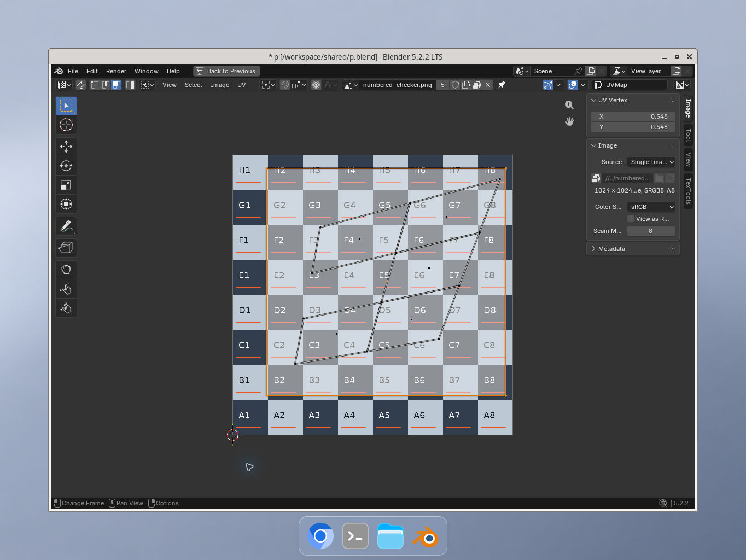Toggle proportional editing button
The width and height of the screenshot is (746, 560).
[x=316, y=85]
